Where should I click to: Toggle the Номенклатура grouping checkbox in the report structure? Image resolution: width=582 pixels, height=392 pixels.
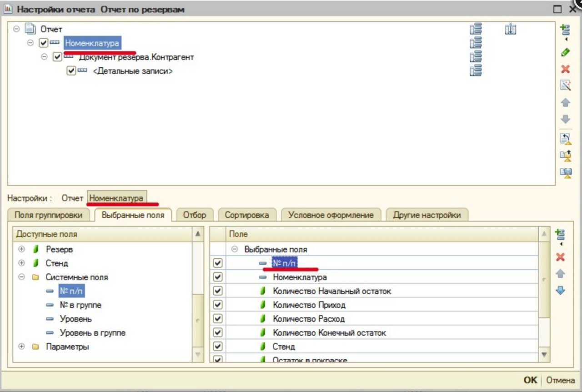(x=44, y=43)
